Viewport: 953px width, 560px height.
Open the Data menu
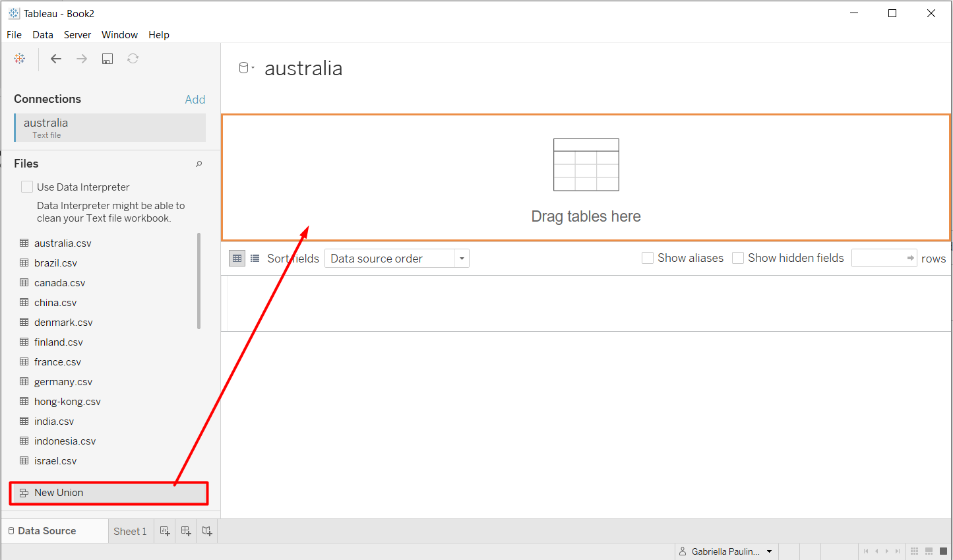pos(43,34)
